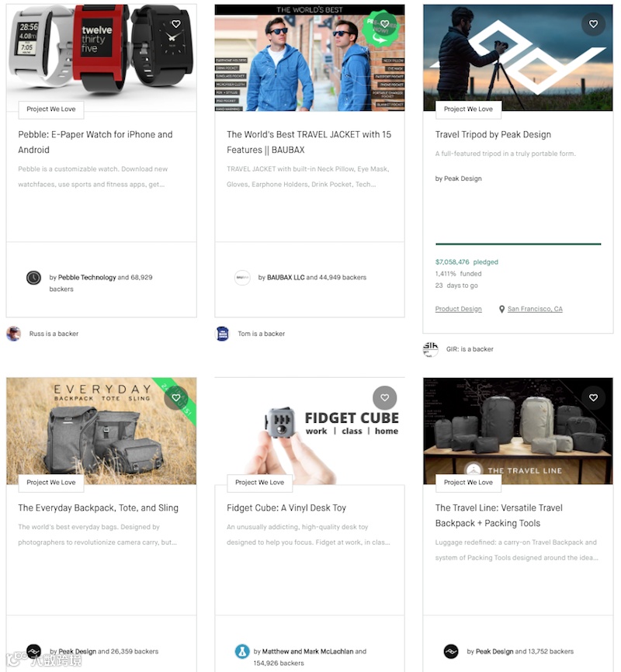
Task: Click Peak Design name with 13,752 backers
Action: [494, 651]
